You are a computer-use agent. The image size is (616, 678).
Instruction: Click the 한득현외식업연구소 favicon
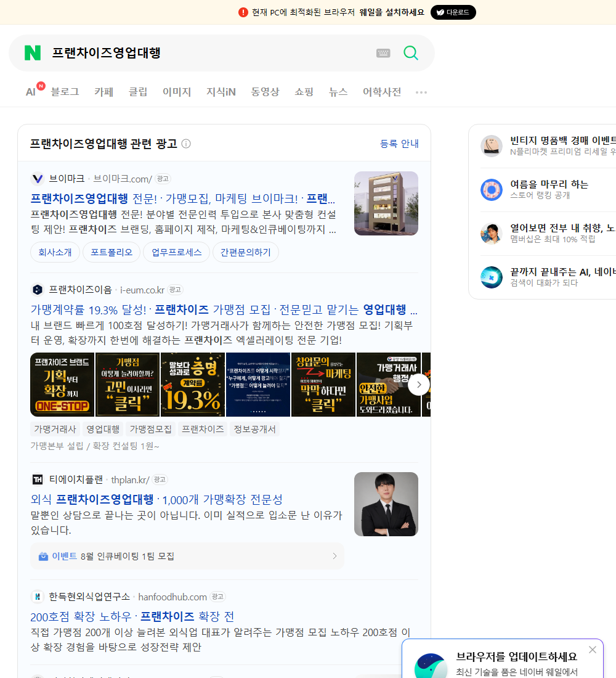click(38, 597)
